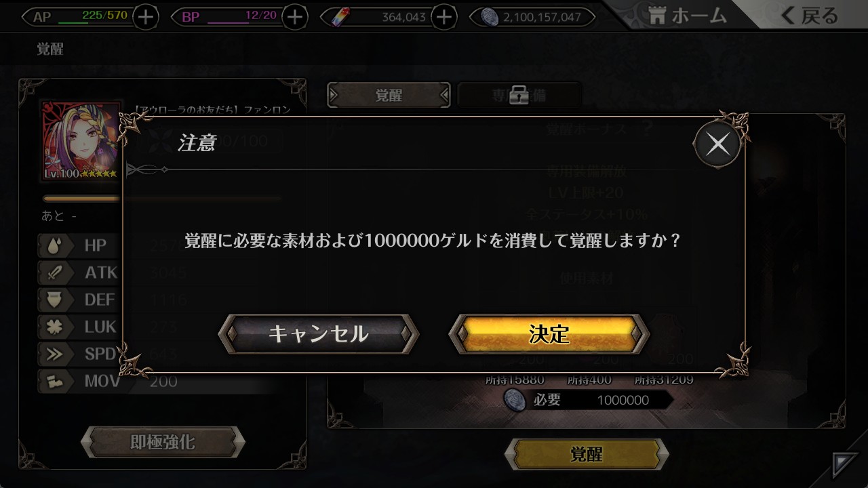
Task: Click the ファンロン character portrait
Action: pos(83,141)
